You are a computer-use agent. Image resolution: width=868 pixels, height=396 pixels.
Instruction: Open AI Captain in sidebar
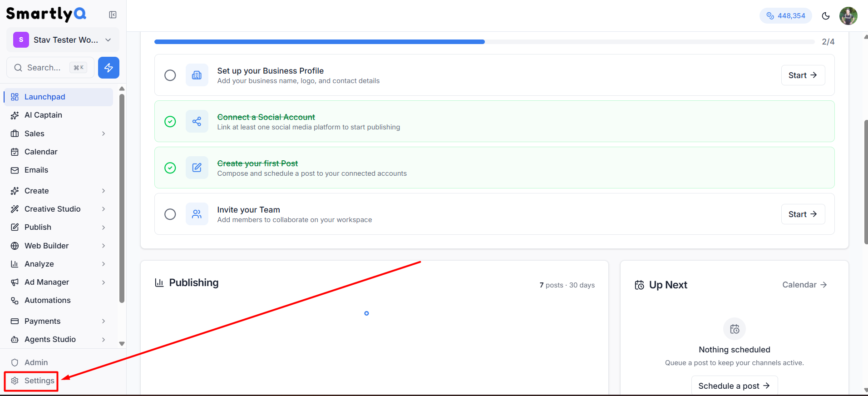(x=59, y=115)
